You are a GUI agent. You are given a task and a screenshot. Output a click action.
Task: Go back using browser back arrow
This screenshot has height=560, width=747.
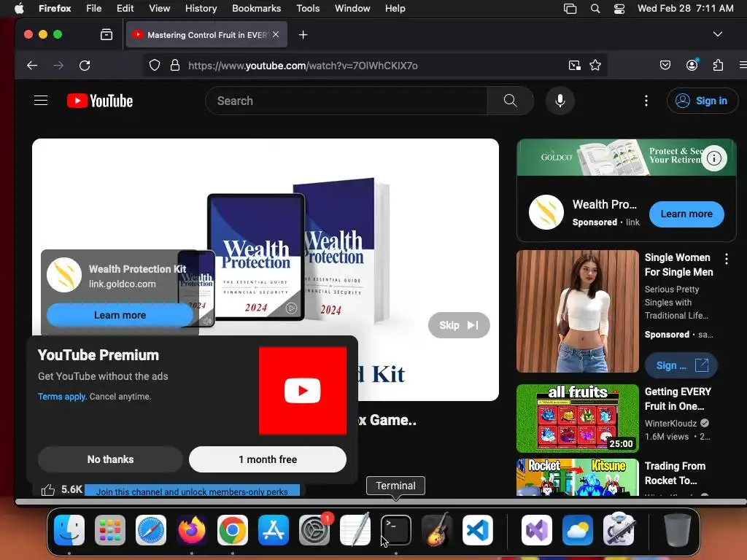click(32, 65)
